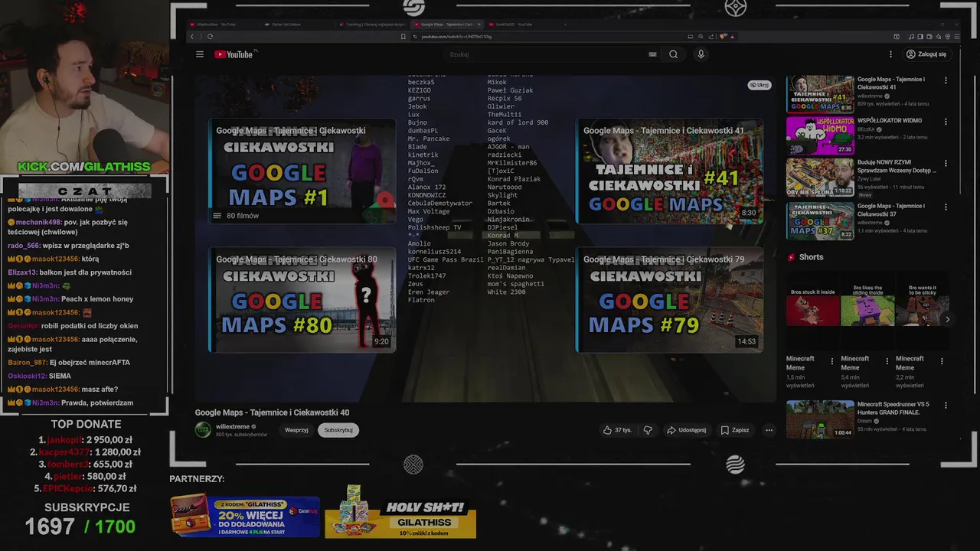The height and width of the screenshot is (551, 980).
Task: Like the video with thumbs-up 37 tys.
Action: [x=617, y=430]
